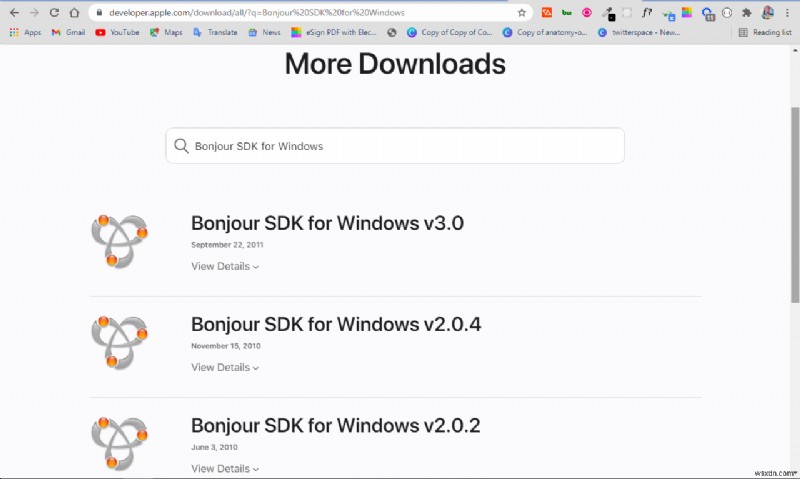Open the eSign PDF bookmark
The image size is (800, 479).
[334, 32]
